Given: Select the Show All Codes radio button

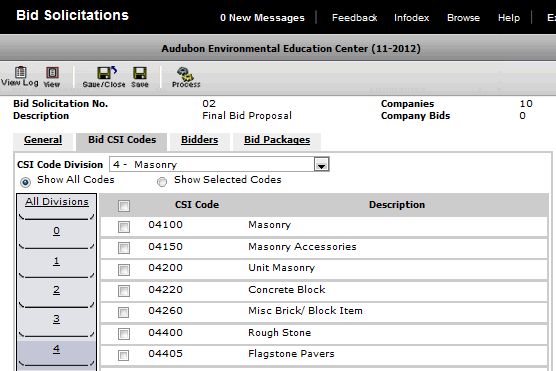Looking at the screenshot, I should (25, 182).
